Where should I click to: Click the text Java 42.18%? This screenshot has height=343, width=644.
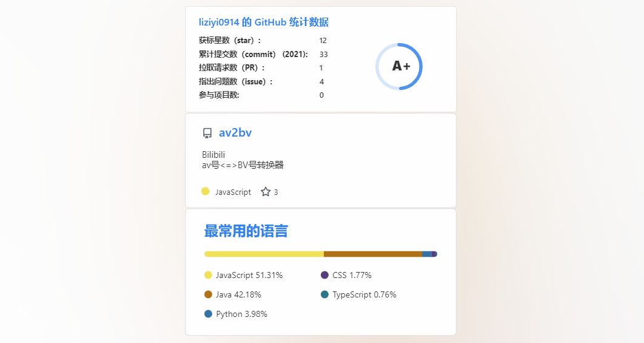[x=239, y=294]
